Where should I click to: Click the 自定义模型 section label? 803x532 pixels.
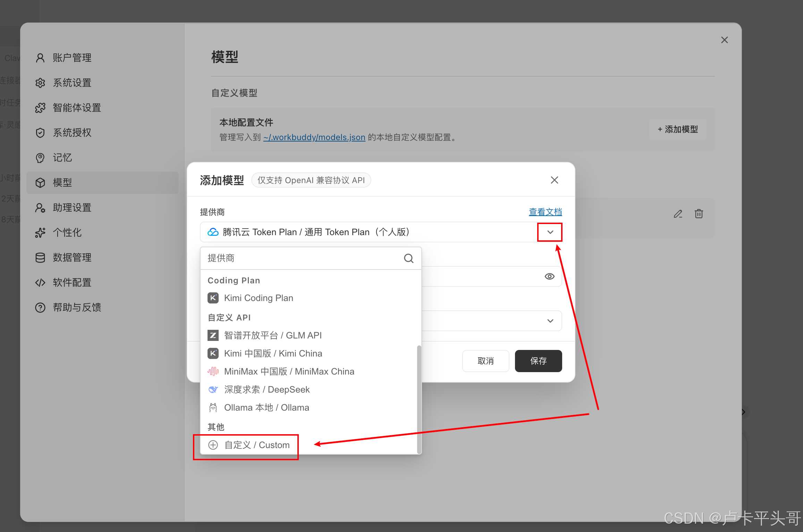(x=234, y=93)
